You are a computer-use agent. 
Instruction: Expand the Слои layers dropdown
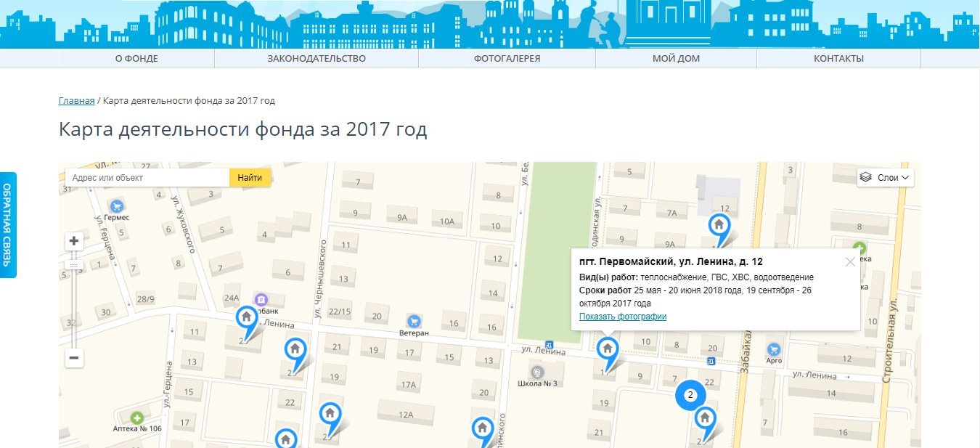tap(886, 177)
